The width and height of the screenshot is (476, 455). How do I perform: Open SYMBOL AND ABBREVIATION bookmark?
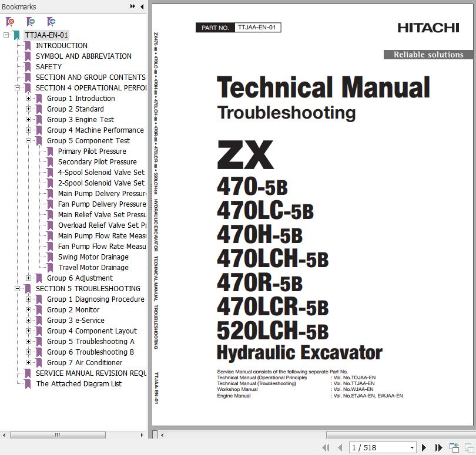(84, 56)
